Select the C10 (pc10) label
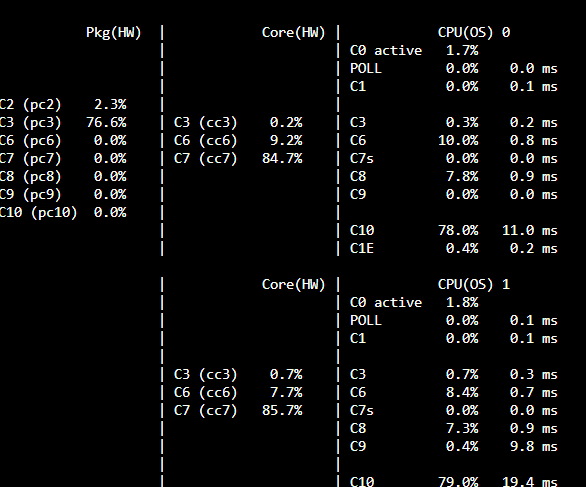The height and width of the screenshot is (487, 586). pos(38,212)
